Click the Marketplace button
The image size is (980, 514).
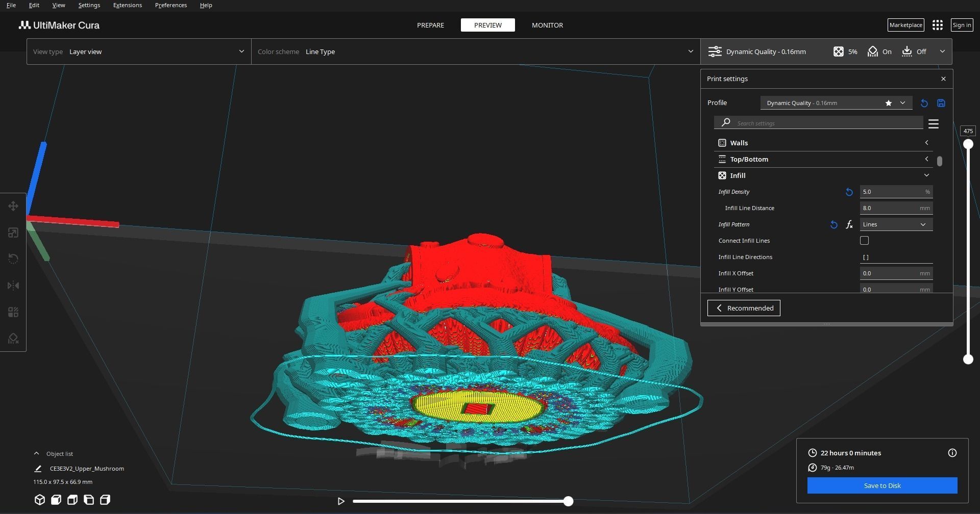point(905,25)
